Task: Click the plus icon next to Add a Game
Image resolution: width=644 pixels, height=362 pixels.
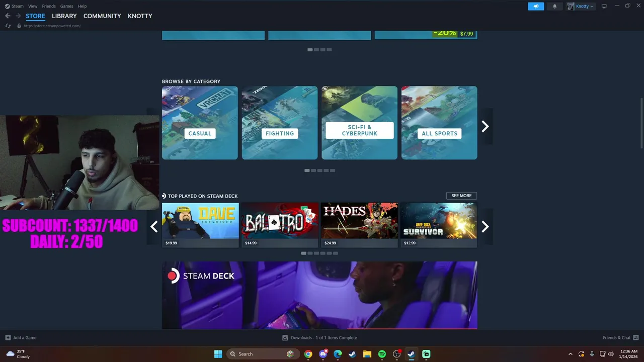Action: pyautogui.click(x=8, y=338)
